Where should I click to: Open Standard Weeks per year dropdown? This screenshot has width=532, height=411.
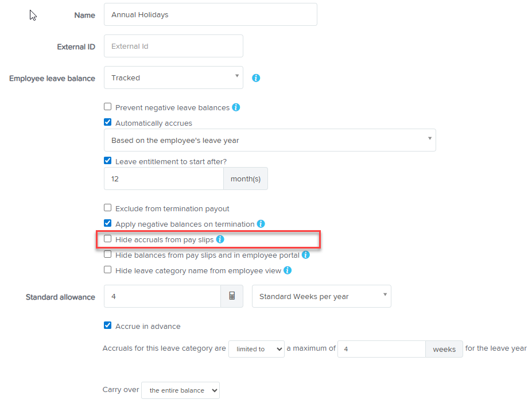(x=321, y=296)
